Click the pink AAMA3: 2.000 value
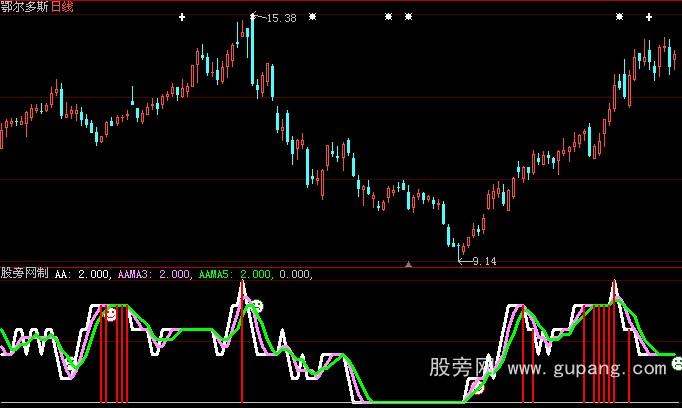The image size is (682, 408). (x=154, y=274)
